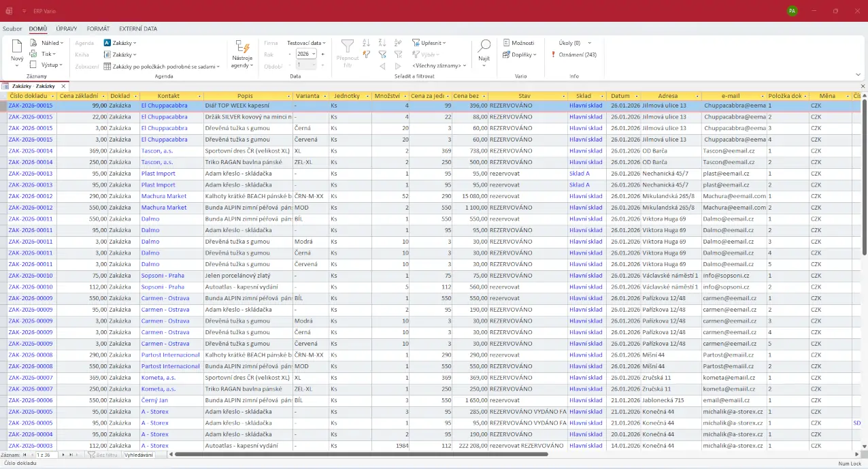Switch to the ÚPRAVY ribbon tab

click(x=67, y=29)
